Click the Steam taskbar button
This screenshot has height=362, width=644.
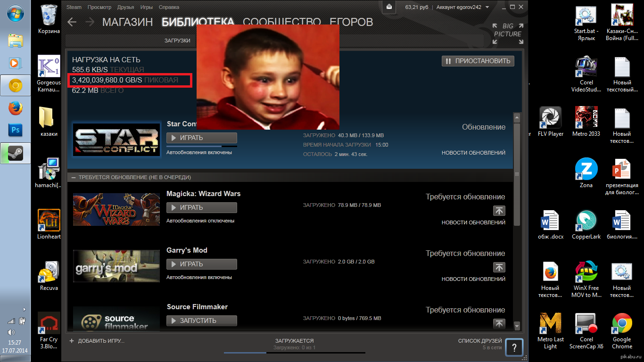click(16, 153)
